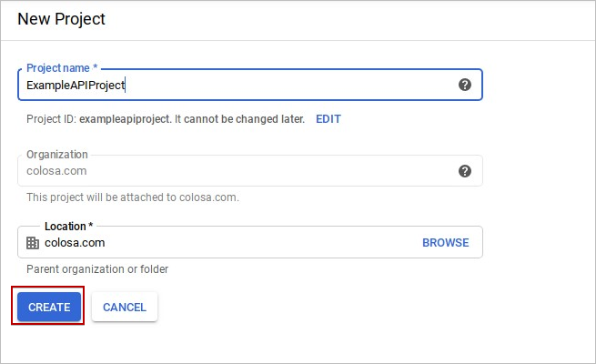Screen dimensions: 596x364
Task: Click the Organization field label
Action: (57, 155)
